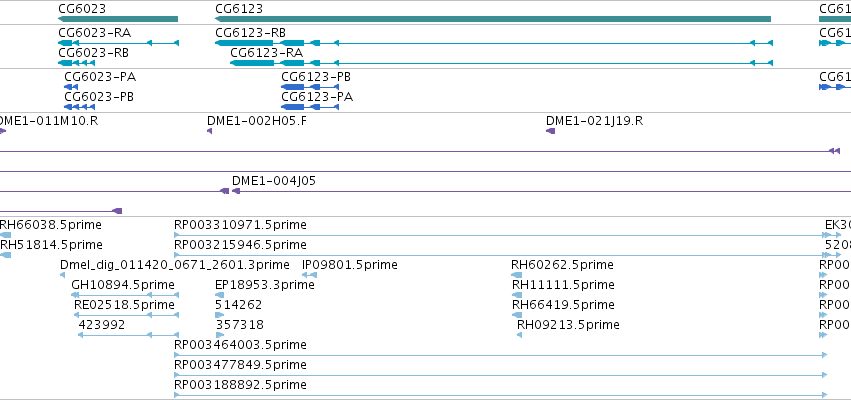Select the RP003188892.5prime EST
Screen dimensions: 851x400
(x=500, y=395)
